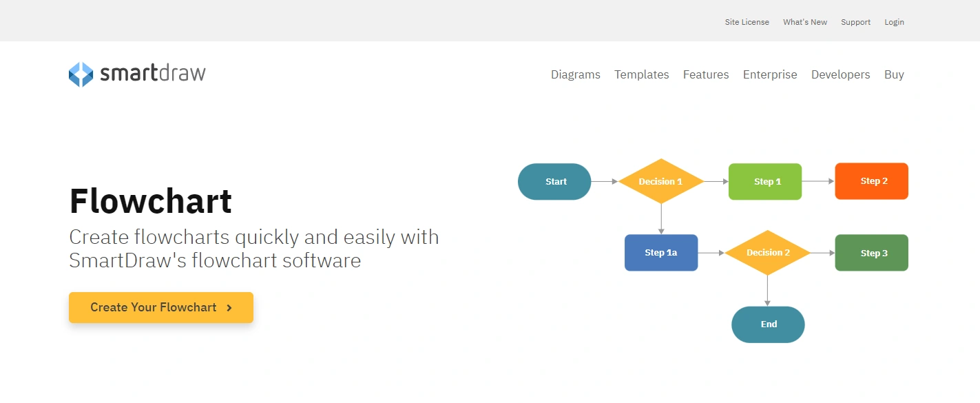Viewport: 980px width, 403px height.
Task: Select the orange Step 2 box
Action: (x=872, y=181)
